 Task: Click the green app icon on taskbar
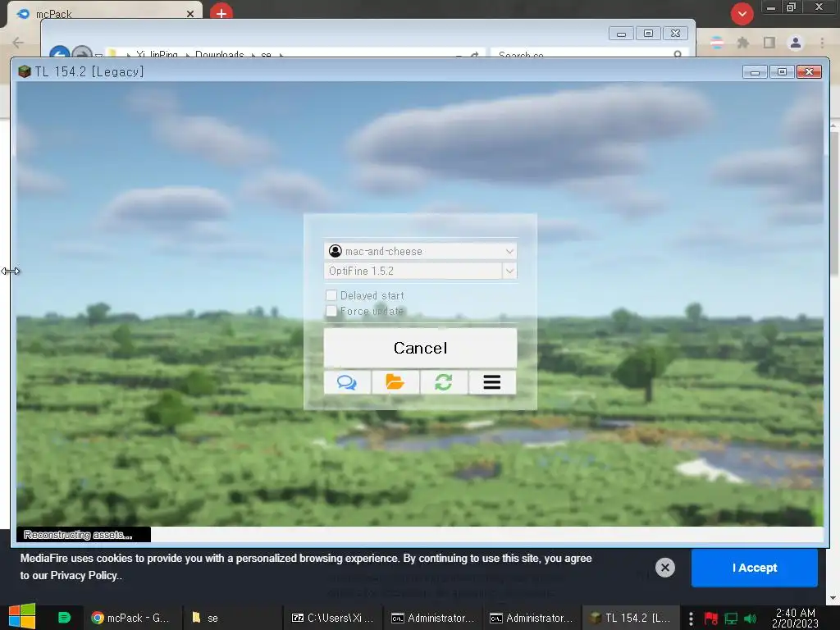tap(64, 618)
